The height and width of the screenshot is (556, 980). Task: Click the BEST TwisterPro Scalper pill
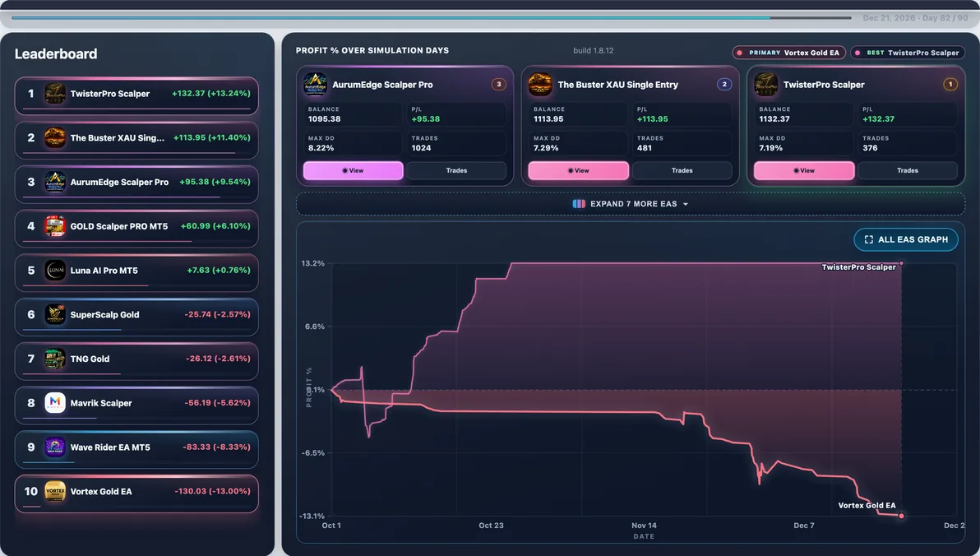coord(908,53)
